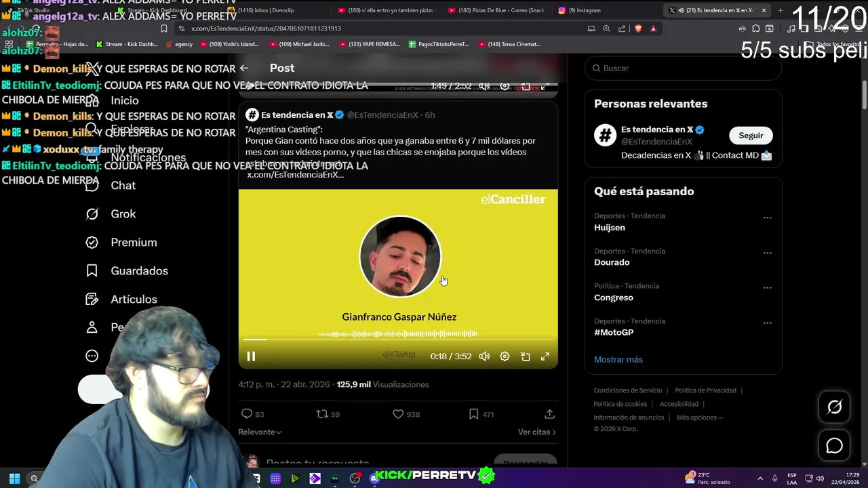
Task: Click in the Buscar search field
Action: (x=683, y=68)
